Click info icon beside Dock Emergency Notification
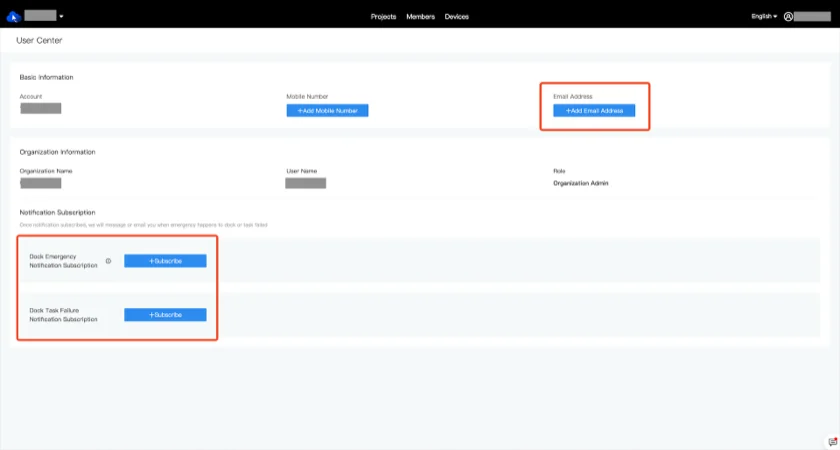The width and height of the screenshot is (840, 450). (x=108, y=260)
